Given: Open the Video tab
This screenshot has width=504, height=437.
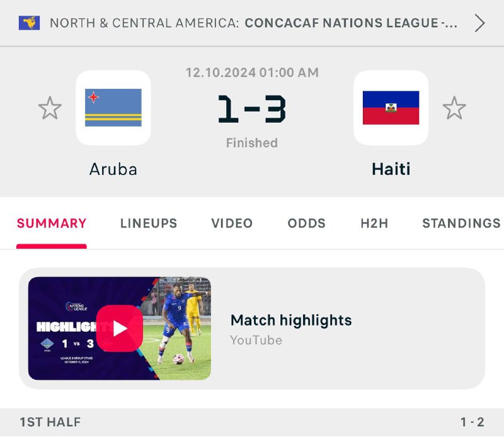Looking at the screenshot, I should pos(232,224).
